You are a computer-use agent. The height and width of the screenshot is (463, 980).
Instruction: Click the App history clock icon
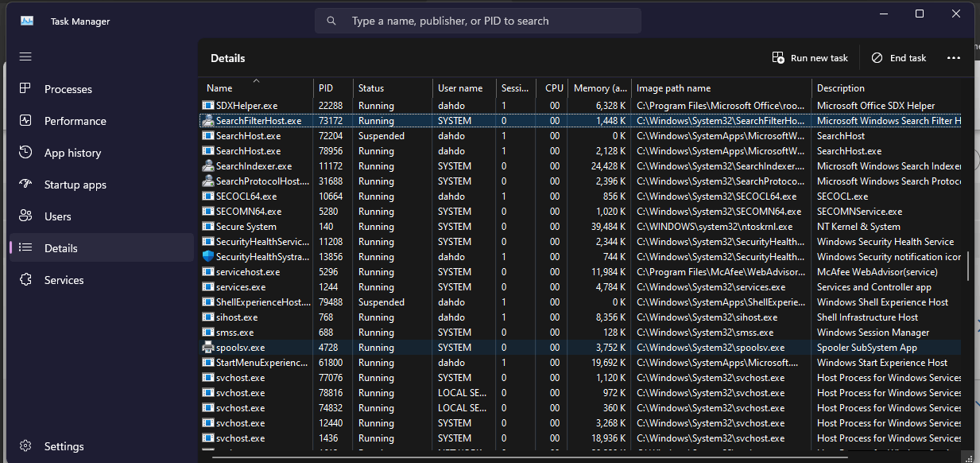click(25, 153)
